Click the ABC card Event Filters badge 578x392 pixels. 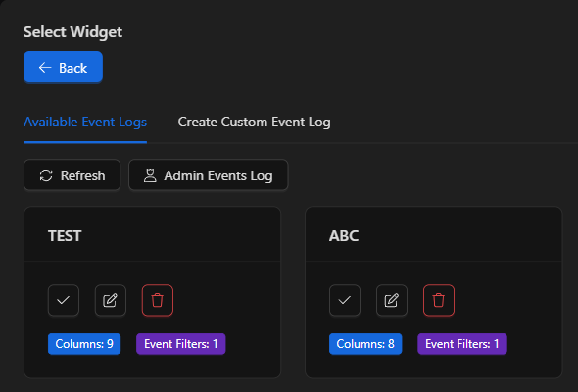click(x=462, y=344)
